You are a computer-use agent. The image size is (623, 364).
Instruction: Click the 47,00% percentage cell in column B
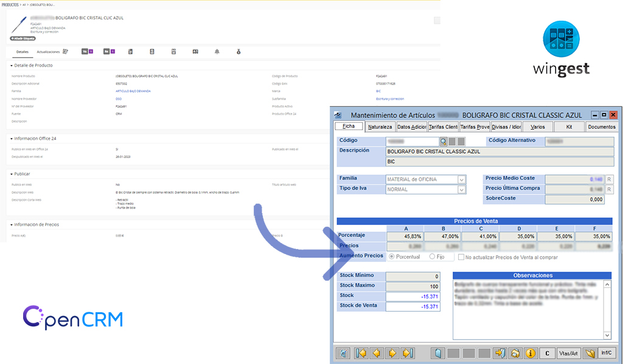pyautogui.click(x=443, y=236)
